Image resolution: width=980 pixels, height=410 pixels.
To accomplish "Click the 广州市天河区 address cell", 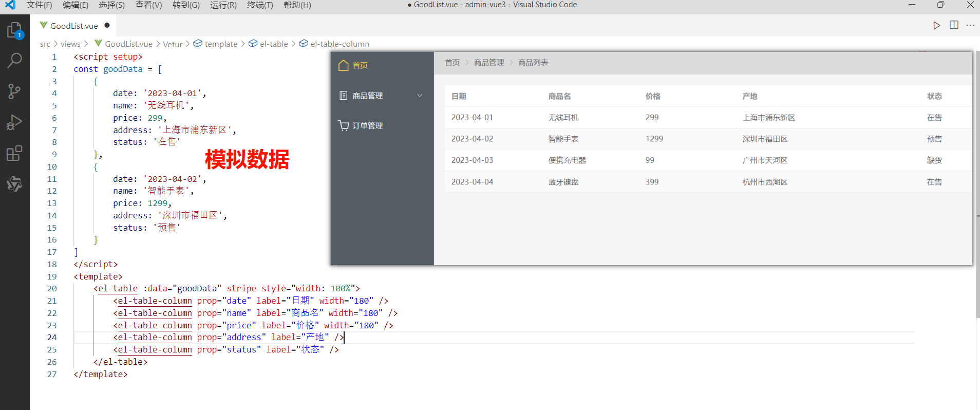I will [765, 160].
